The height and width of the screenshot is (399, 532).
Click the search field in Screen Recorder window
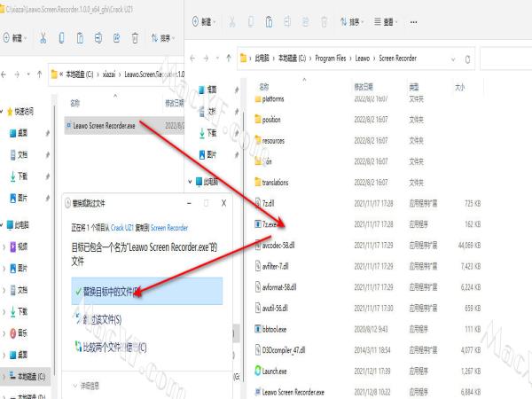click(x=506, y=59)
